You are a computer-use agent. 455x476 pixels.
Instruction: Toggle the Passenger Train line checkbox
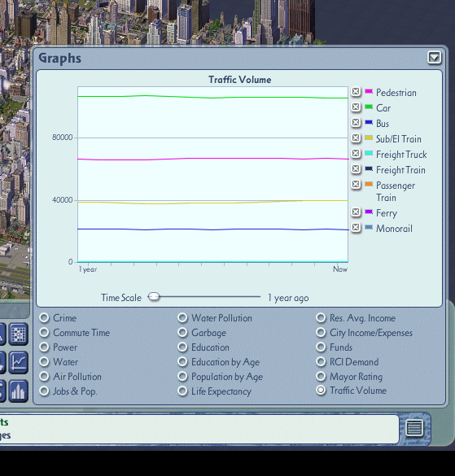pos(356,185)
